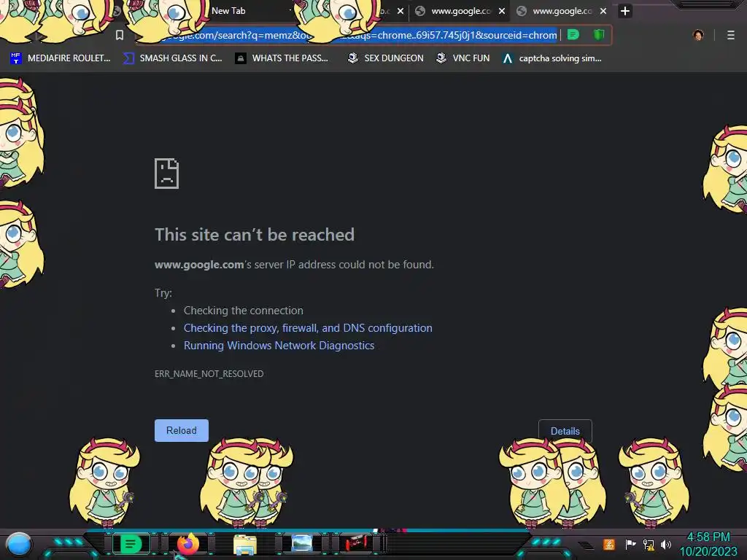Open the landscape picture app on the taskbar
747x560 pixels.
click(301, 543)
